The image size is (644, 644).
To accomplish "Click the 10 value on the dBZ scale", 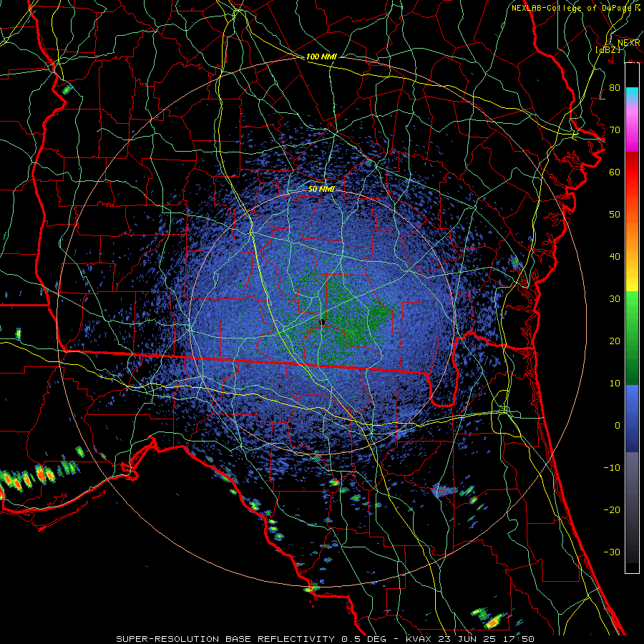I will 615,384.
